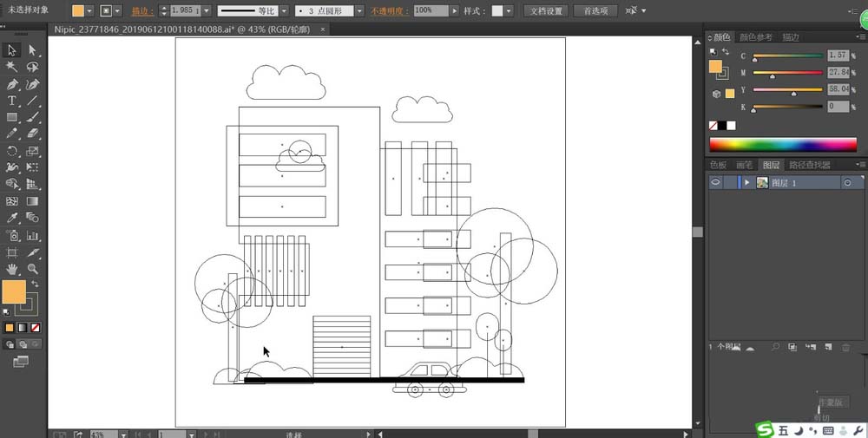Close the Nipic document tab

[x=323, y=29]
